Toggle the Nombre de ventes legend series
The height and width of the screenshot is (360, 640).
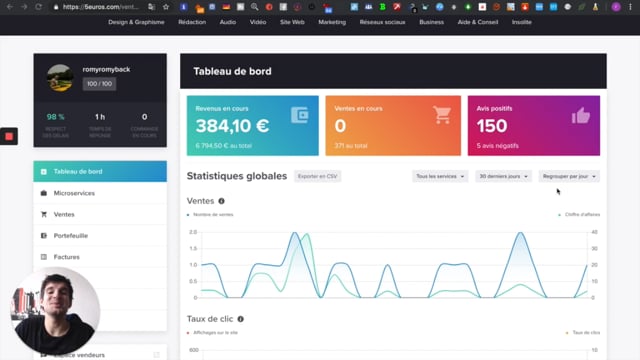pos(210,214)
